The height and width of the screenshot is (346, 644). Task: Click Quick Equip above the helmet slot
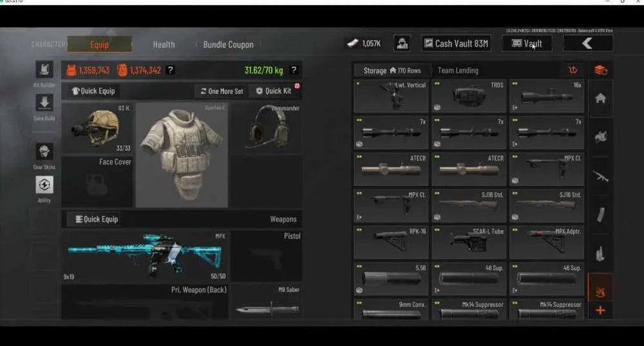pos(93,91)
